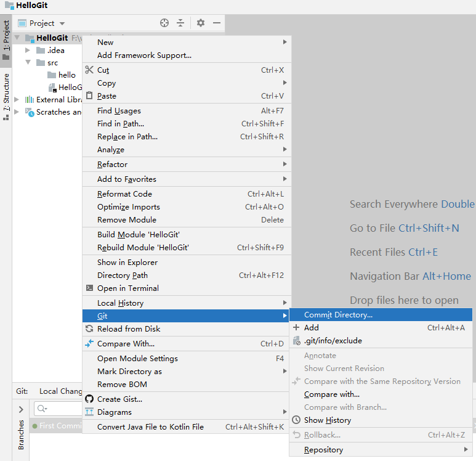This screenshot has width=476, height=461.
Task: Select Convert Java File to Kotlin File
Action: (186, 426)
